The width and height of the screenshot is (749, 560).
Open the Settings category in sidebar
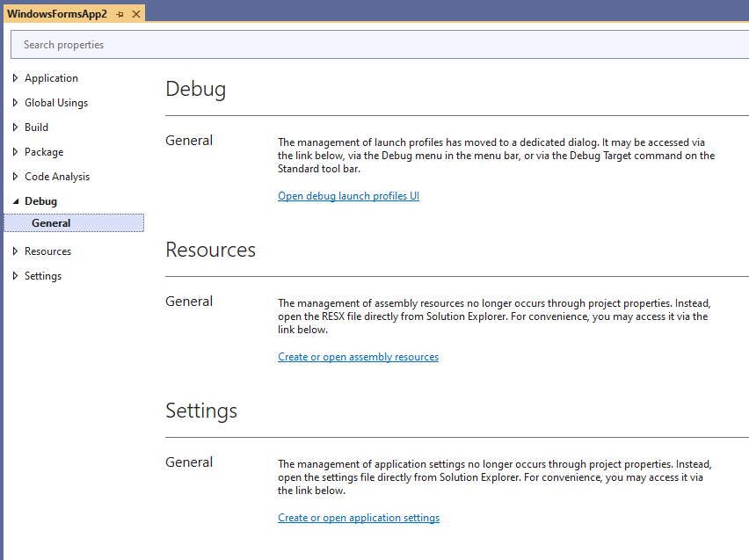pyautogui.click(x=43, y=276)
